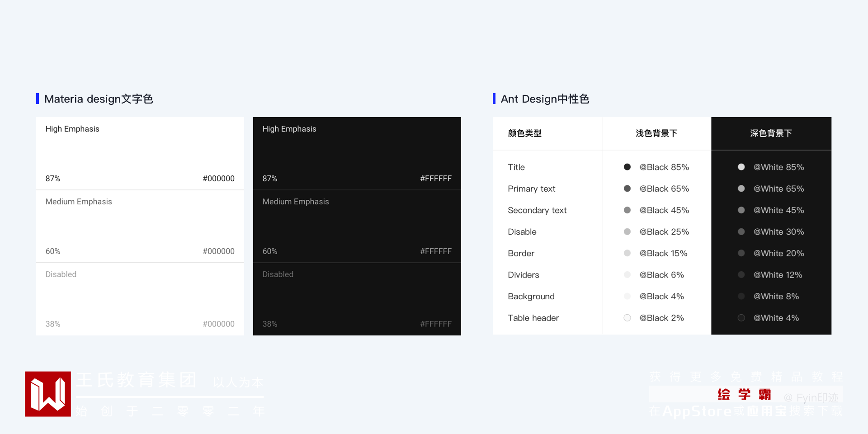Select the "Primary text" row label
Screen dimensions: 868x434
532,189
